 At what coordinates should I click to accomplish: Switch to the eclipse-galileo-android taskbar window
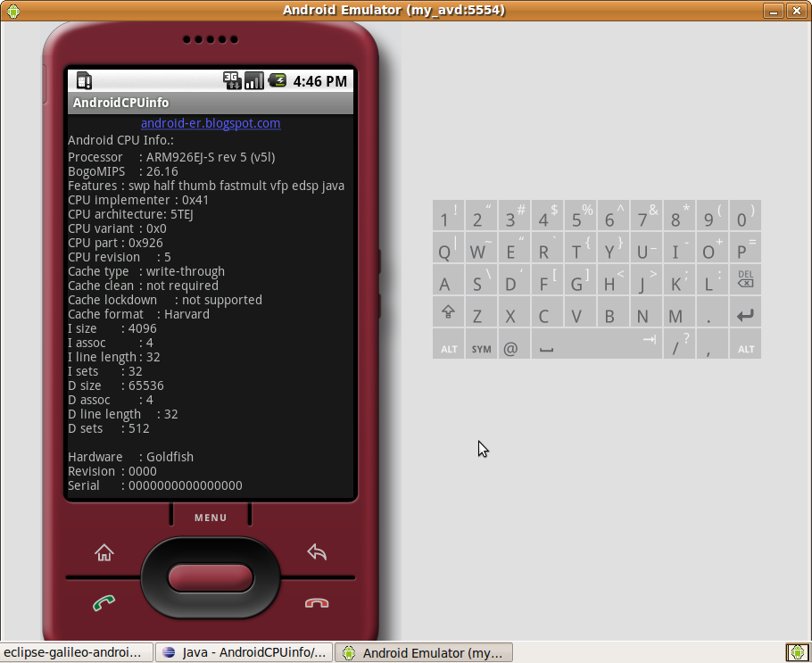(76, 652)
